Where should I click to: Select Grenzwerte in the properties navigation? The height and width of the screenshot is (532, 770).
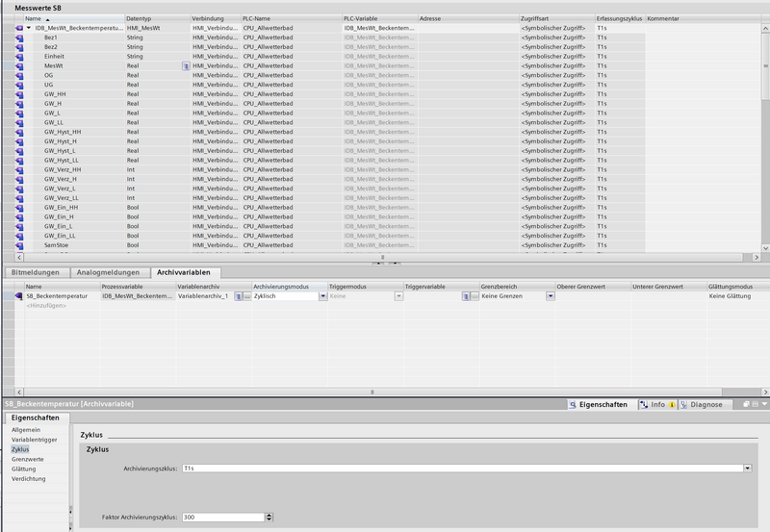tap(27, 459)
